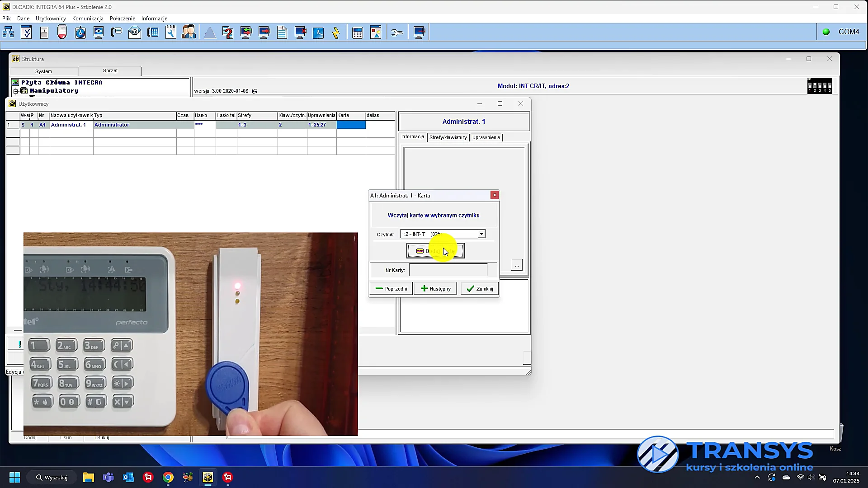Click the Strefy cell showing 1÷3

click(257, 125)
